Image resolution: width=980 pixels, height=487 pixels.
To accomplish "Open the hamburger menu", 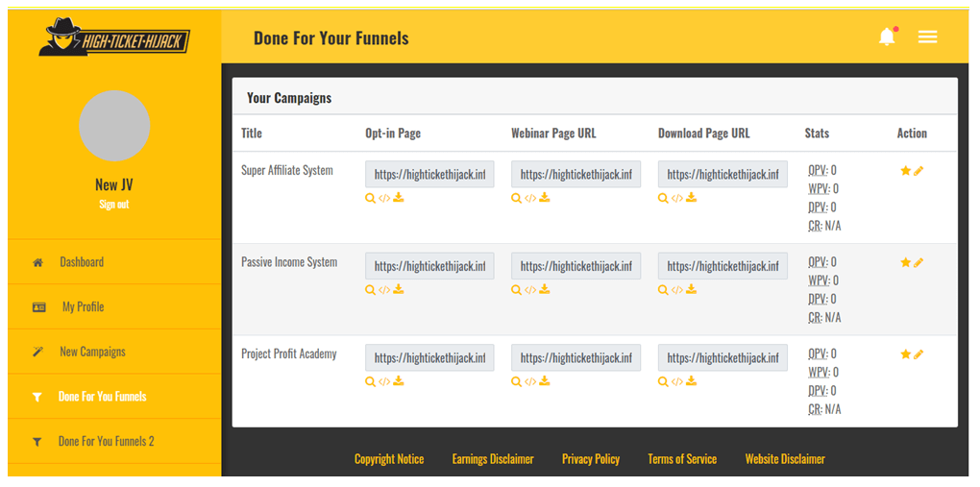I will coord(927,37).
